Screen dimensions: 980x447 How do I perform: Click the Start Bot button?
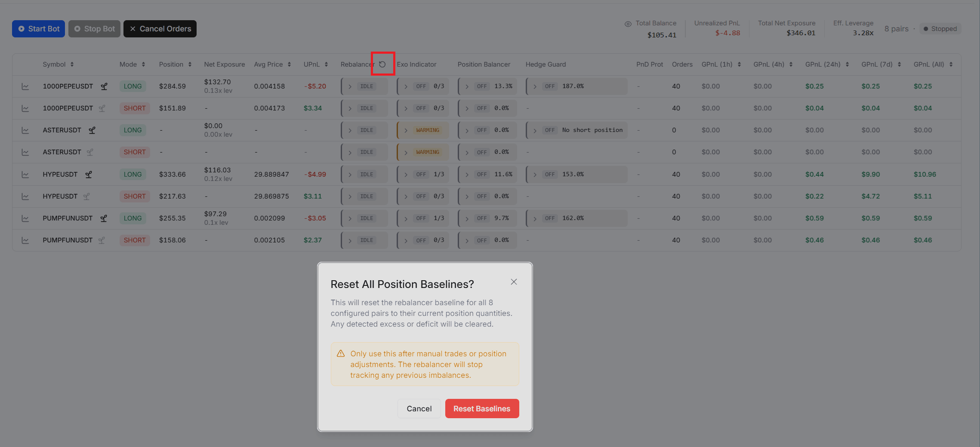[x=38, y=29]
